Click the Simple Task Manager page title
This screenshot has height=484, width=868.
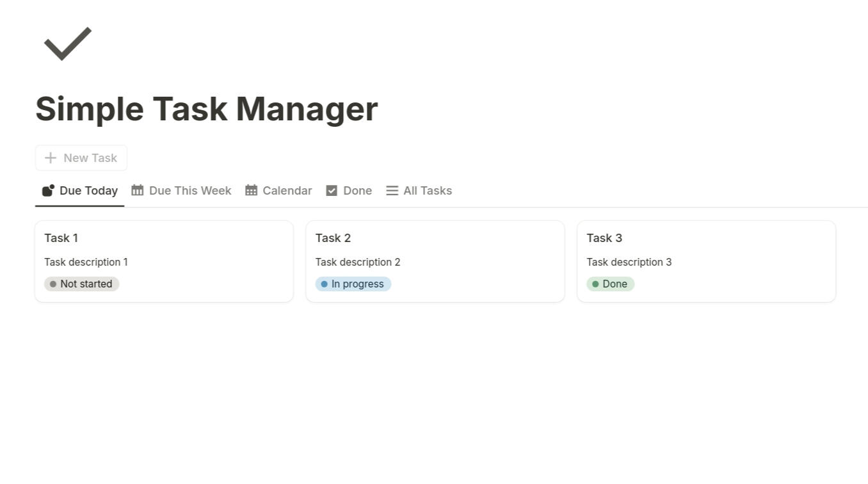click(x=207, y=109)
